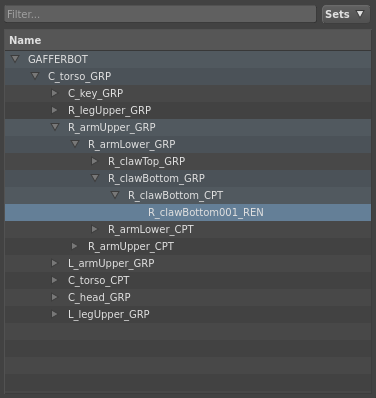Select the C_torso_GRP label
Image resolution: width=376 pixels, height=398 pixels.
coord(79,76)
